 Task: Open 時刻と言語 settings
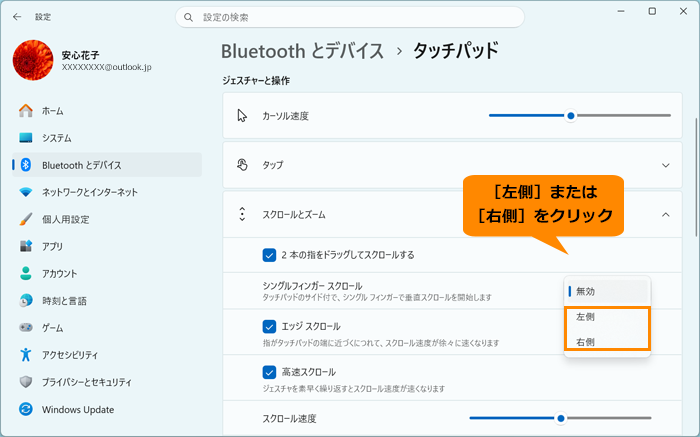tap(107, 300)
